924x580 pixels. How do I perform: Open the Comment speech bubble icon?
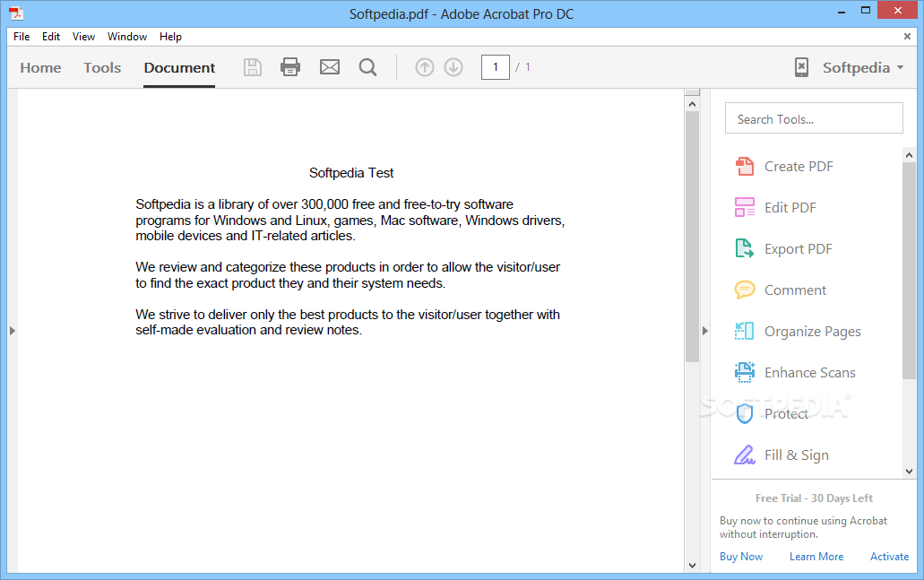pos(744,290)
